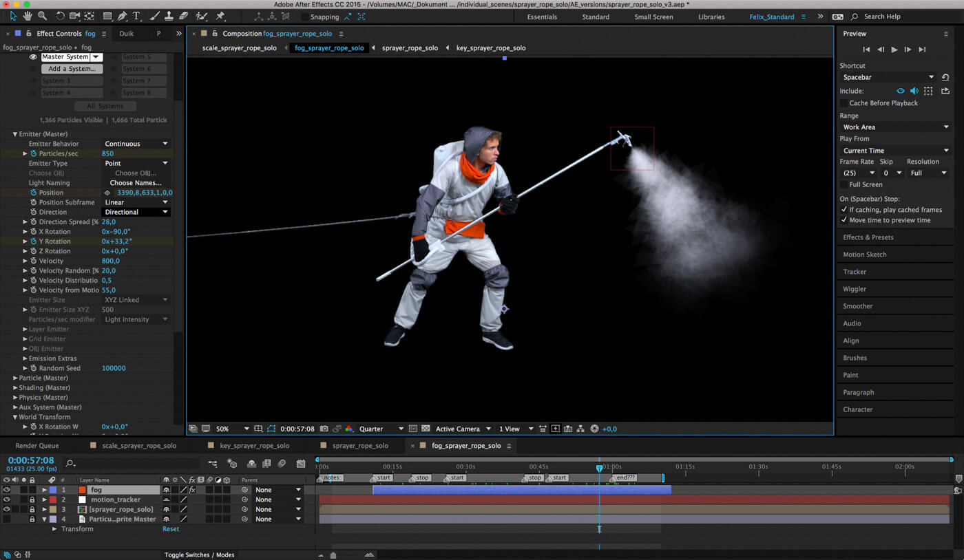This screenshot has width=964, height=560.
Task: Take a snapshot with the camera icon
Action: pyautogui.click(x=324, y=429)
